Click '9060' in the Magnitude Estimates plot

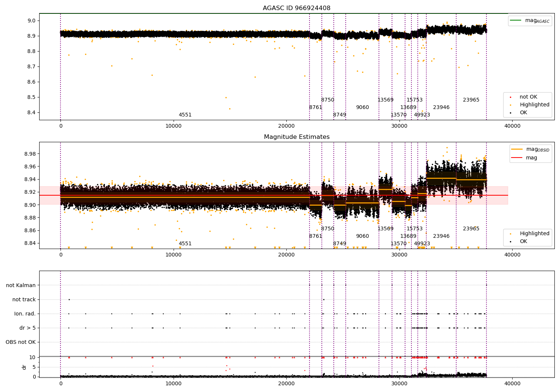363,236
